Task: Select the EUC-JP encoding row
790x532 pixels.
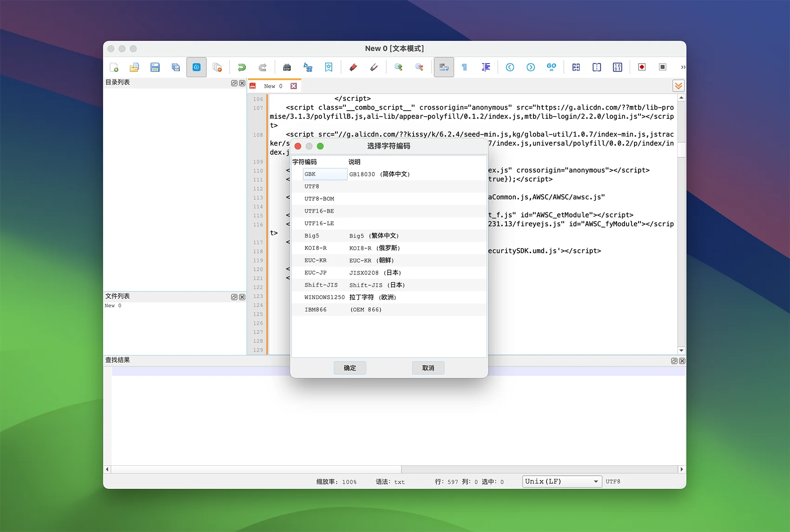Action: pos(389,273)
